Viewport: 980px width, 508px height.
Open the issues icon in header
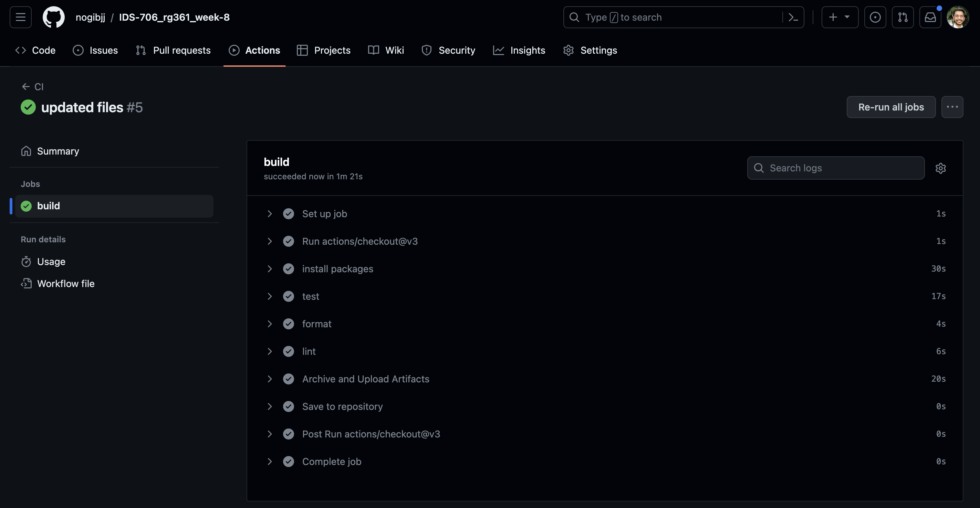pos(875,17)
